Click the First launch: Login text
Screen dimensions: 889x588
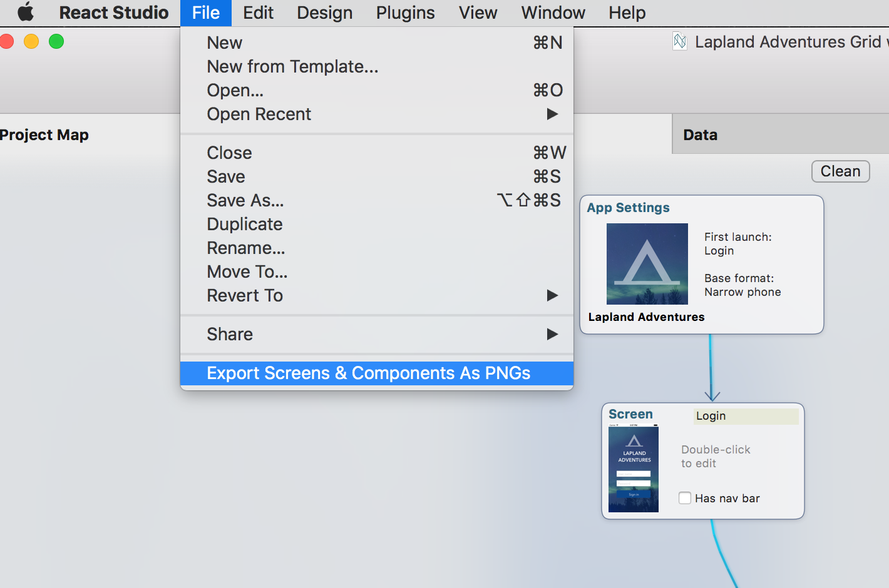coord(737,244)
